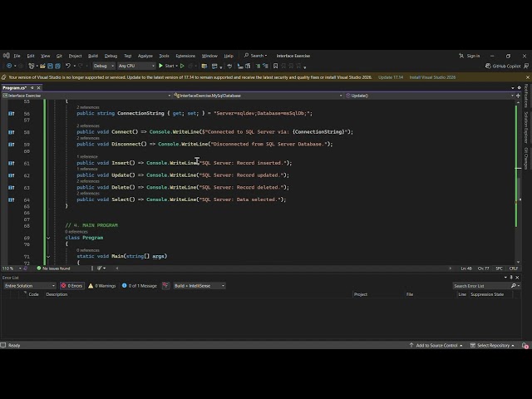This screenshot has height=399, width=532.
Task: Open the File menu
Action: click(x=17, y=56)
